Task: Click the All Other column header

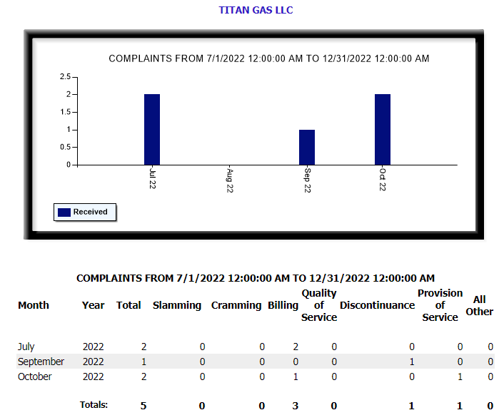Action: 479,305
